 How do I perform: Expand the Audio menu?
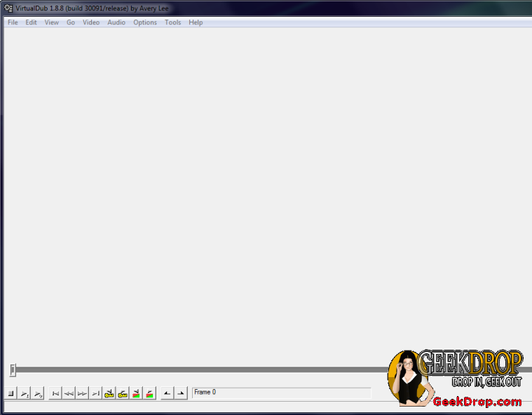116,22
